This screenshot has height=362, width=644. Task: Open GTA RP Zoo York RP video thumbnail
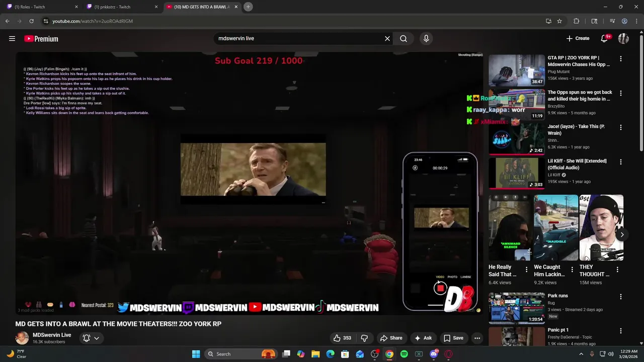(517, 70)
